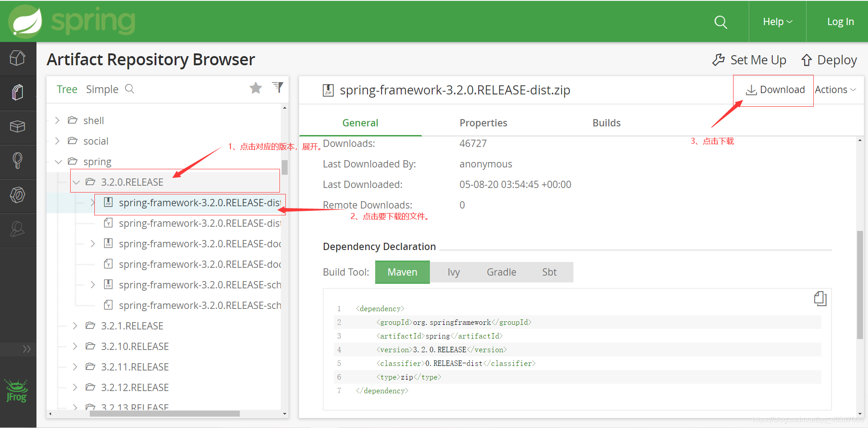Screen dimensions: 868x428
Task: Expand the 3.2.12.RELEASE folder
Action: pos(75,387)
